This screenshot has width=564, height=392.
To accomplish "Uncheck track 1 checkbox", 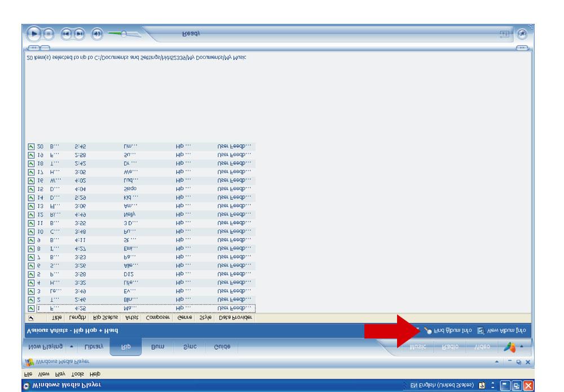I will click(x=31, y=309).
